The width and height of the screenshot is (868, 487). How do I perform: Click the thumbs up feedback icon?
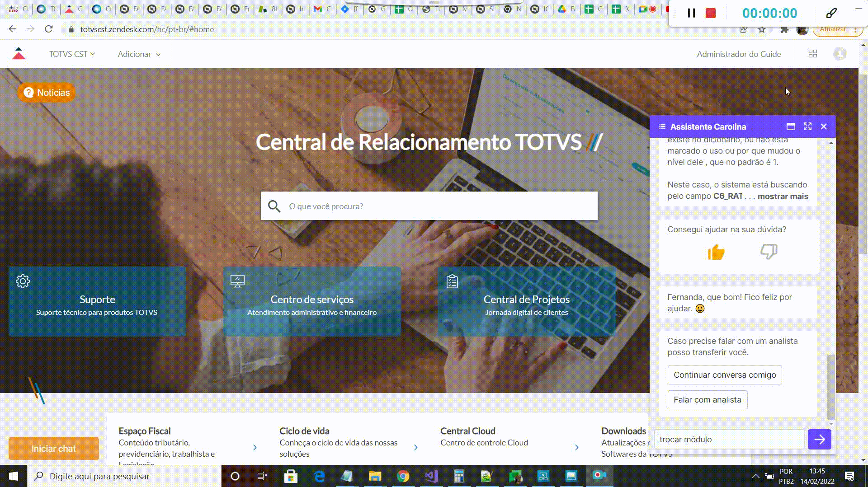[x=716, y=252]
